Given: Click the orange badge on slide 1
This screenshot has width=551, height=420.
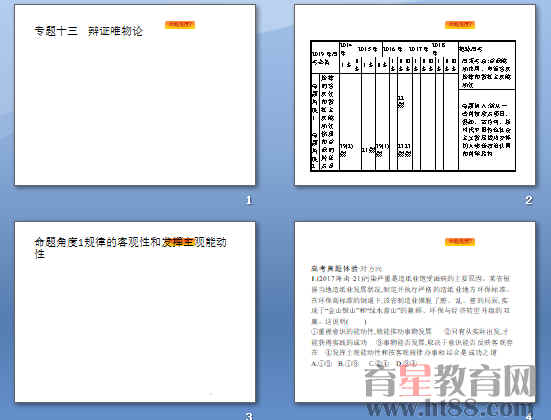Looking at the screenshot, I should point(180,25).
